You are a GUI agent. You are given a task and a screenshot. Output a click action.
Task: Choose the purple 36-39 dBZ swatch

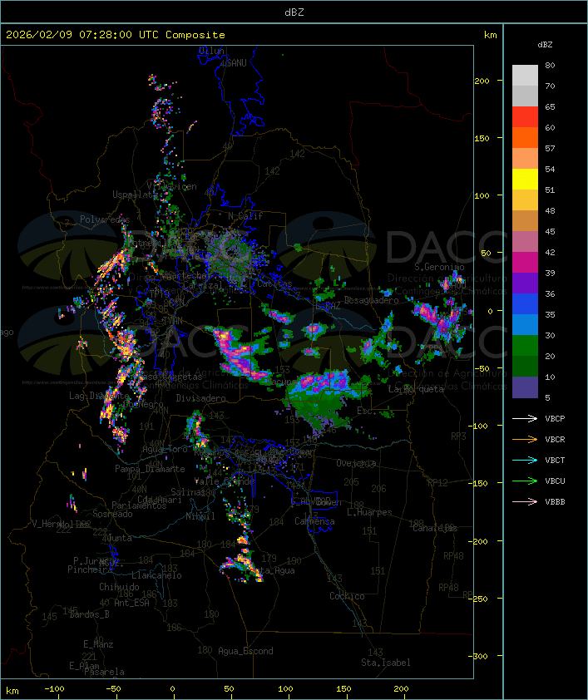(x=525, y=283)
